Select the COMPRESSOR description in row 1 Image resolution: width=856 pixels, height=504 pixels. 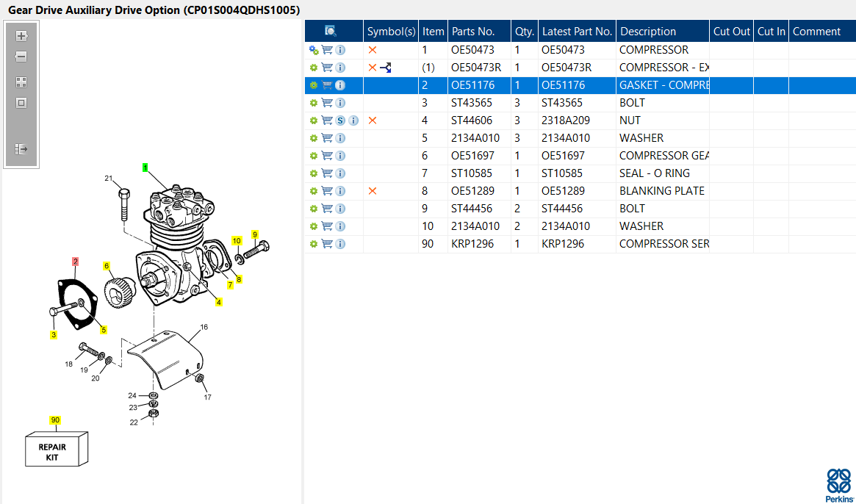click(654, 50)
